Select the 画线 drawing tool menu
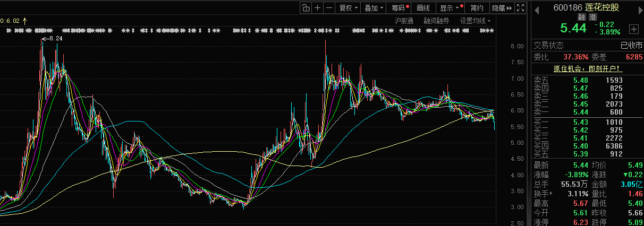This screenshot has width=644, height=226. pos(423,8)
